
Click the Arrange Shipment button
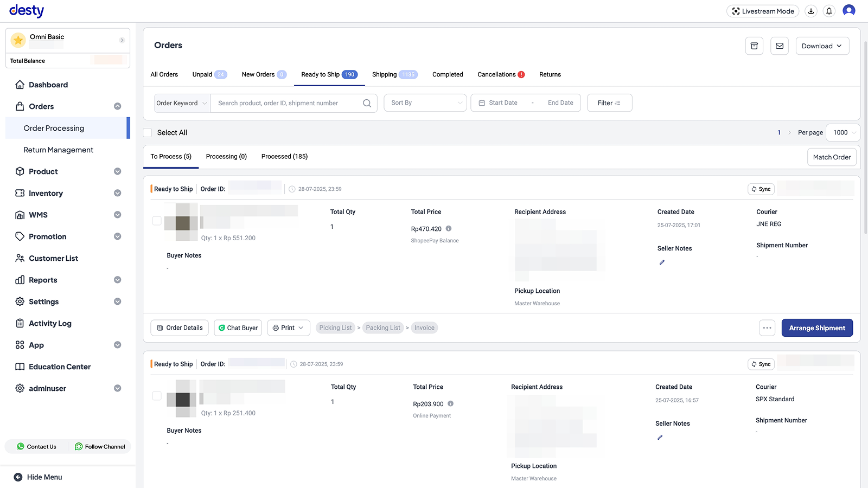click(x=817, y=328)
